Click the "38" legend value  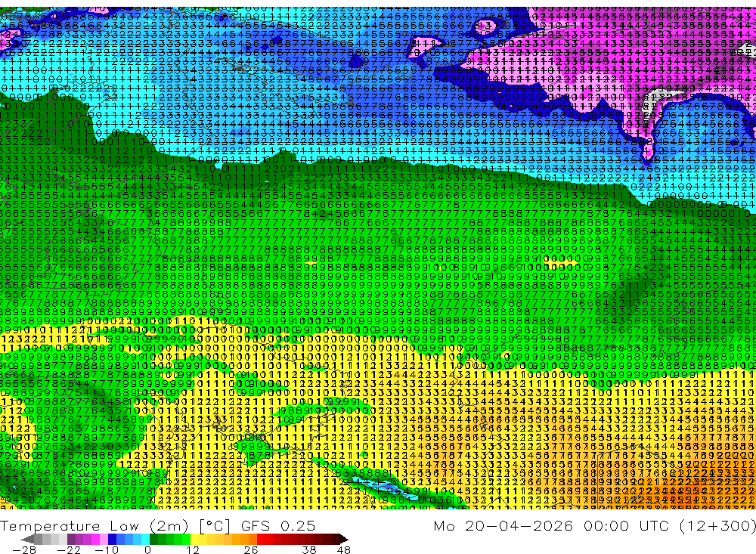point(309,550)
